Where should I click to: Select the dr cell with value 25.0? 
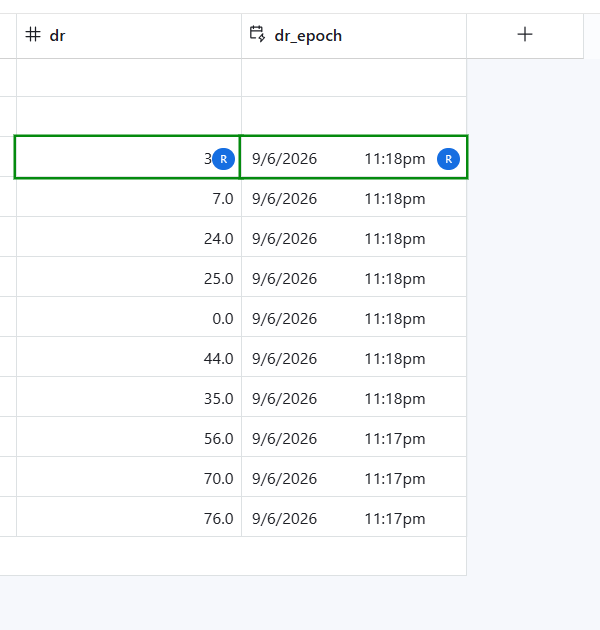tap(129, 277)
